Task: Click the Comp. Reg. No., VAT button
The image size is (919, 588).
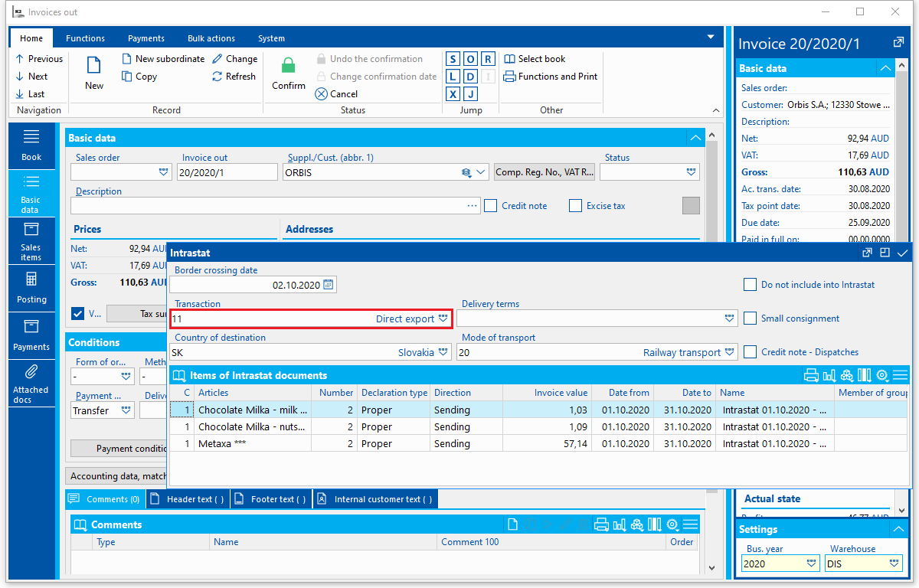Action: [545, 172]
